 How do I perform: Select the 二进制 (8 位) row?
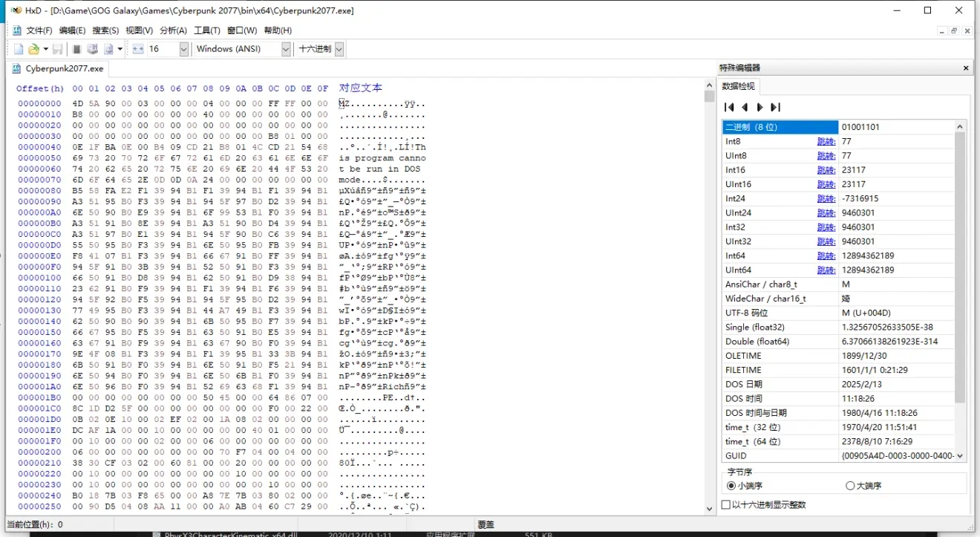[838, 127]
